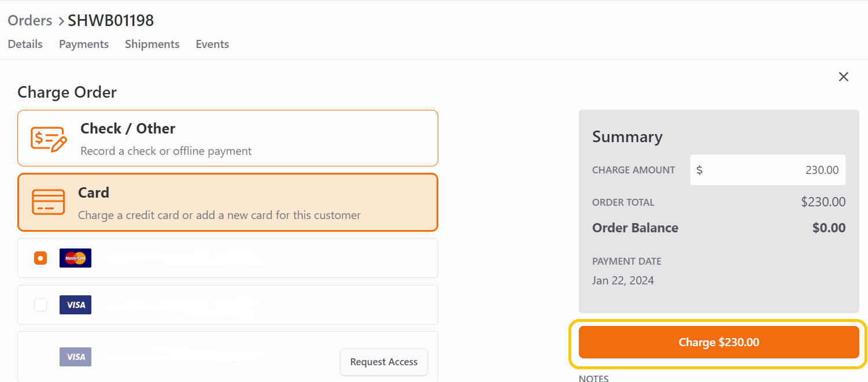Viewport: 868px width, 382px height.
Task: Click the credit card icon
Action: (49, 202)
